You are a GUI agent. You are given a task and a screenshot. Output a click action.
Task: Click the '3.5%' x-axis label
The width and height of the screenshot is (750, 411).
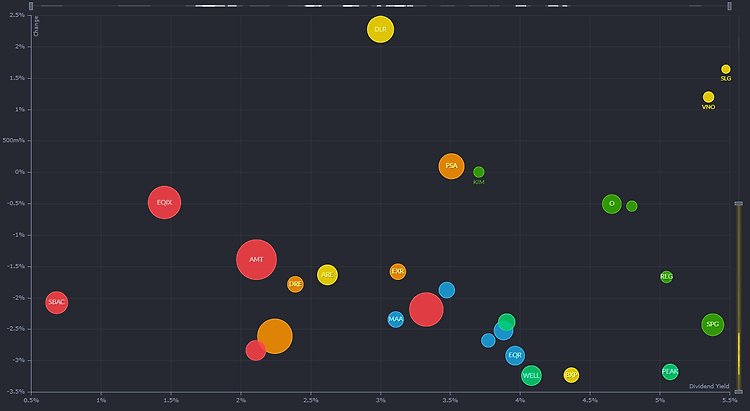451,400
